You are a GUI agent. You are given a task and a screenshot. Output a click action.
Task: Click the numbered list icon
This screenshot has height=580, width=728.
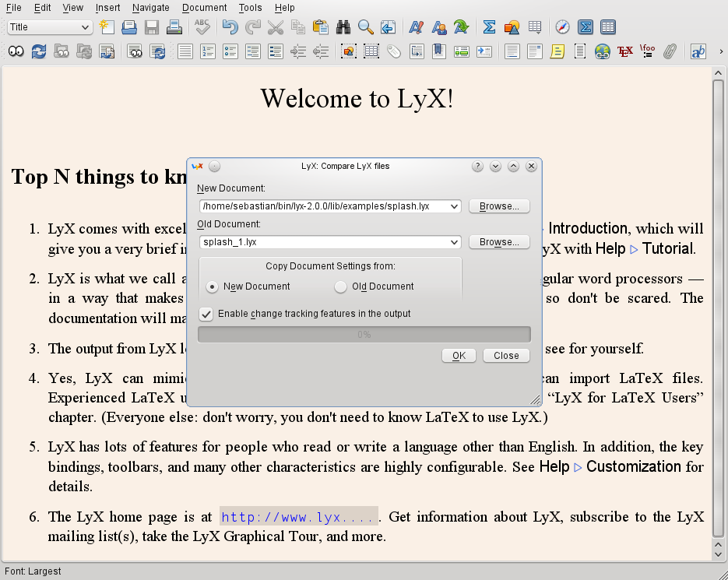(207, 51)
